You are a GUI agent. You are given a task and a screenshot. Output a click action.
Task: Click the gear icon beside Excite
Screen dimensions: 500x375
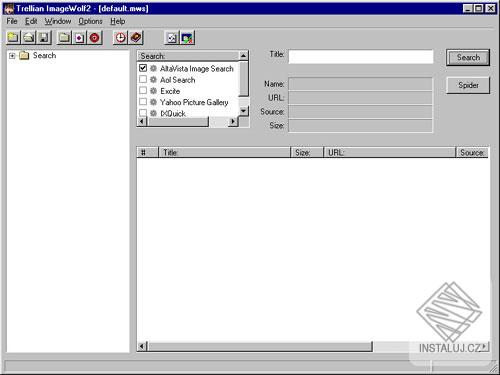pyautogui.click(x=153, y=91)
